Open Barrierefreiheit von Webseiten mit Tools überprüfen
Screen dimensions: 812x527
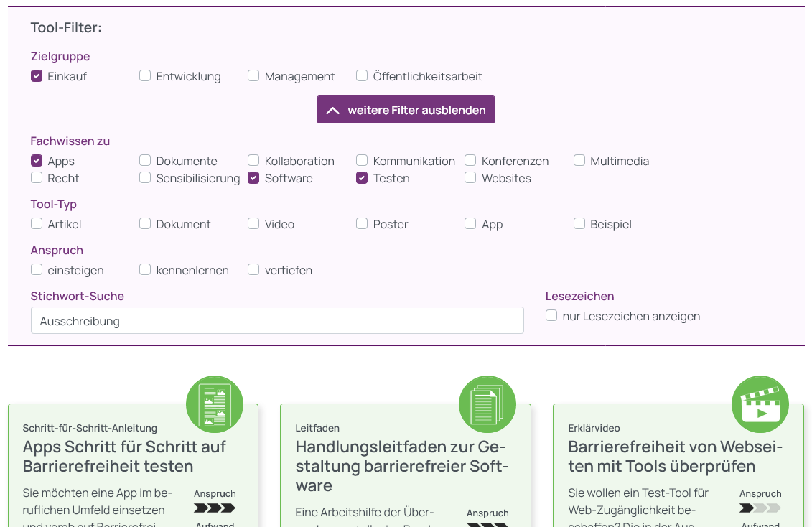676,457
